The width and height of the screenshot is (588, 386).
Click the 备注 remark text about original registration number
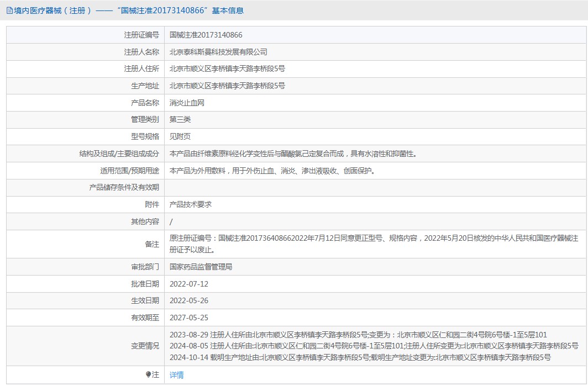point(374,239)
